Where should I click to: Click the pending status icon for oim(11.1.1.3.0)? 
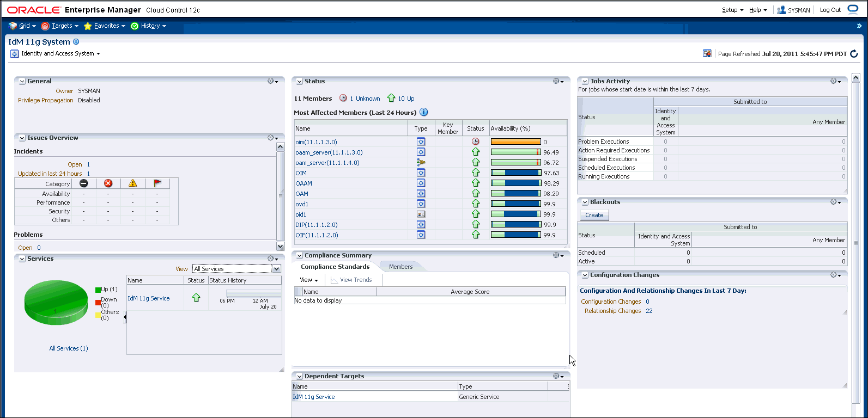[476, 142]
